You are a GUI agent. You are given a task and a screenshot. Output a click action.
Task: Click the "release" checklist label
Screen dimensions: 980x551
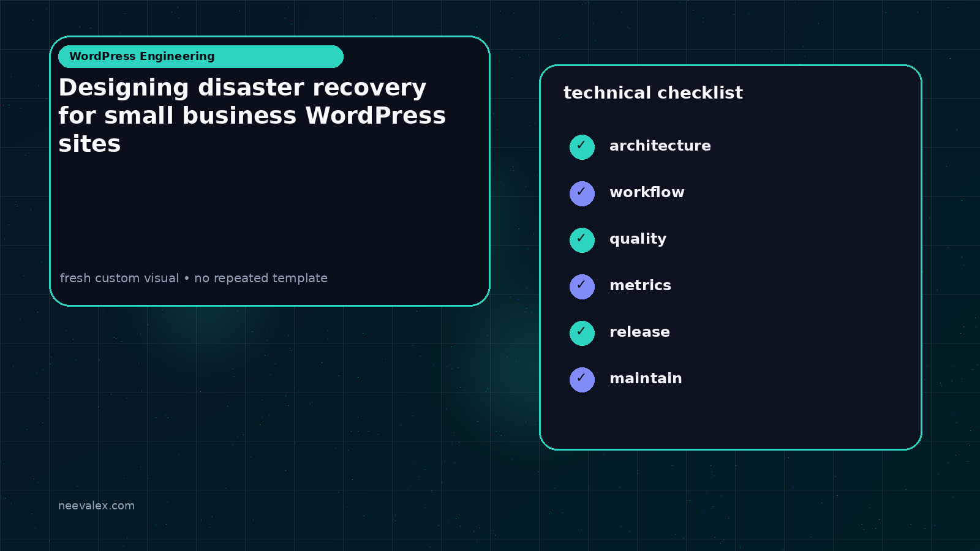pos(639,332)
